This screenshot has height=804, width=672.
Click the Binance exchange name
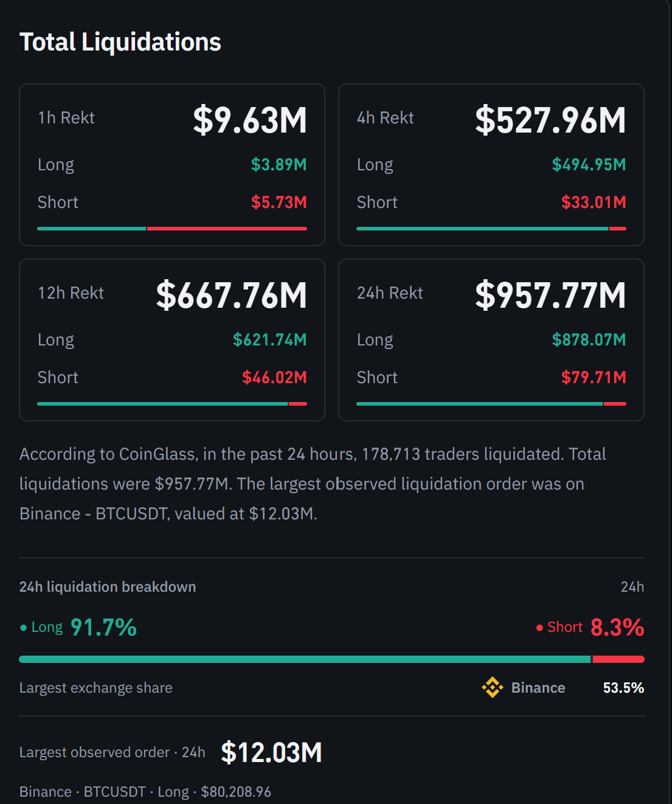click(538, 688)
